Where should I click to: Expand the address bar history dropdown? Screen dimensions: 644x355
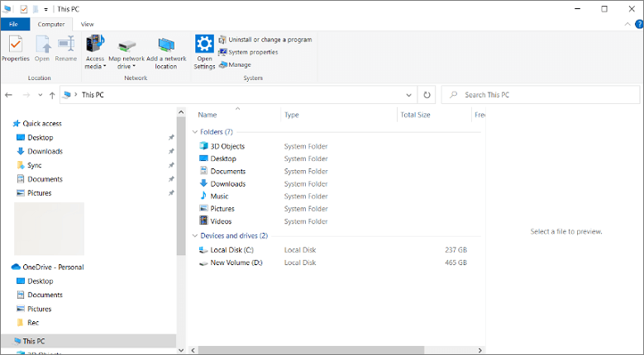point(408,95)
